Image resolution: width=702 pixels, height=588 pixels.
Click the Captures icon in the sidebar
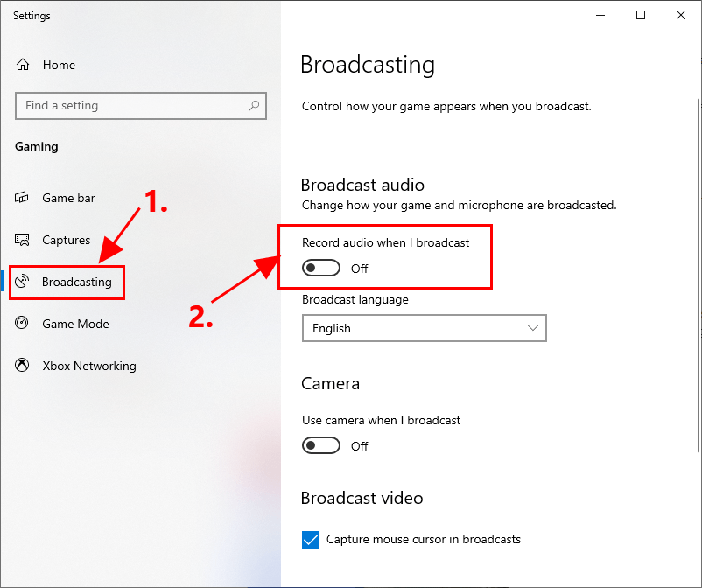[22, 240]
